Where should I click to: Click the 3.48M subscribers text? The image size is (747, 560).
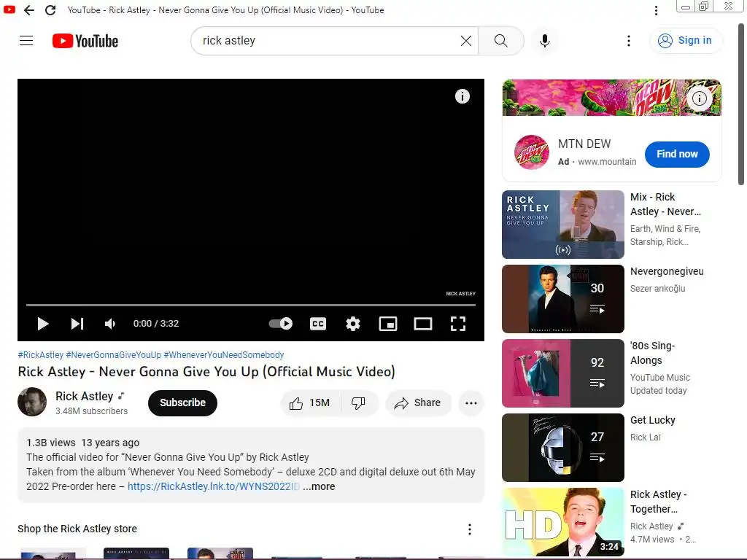[x=91, y=411]
